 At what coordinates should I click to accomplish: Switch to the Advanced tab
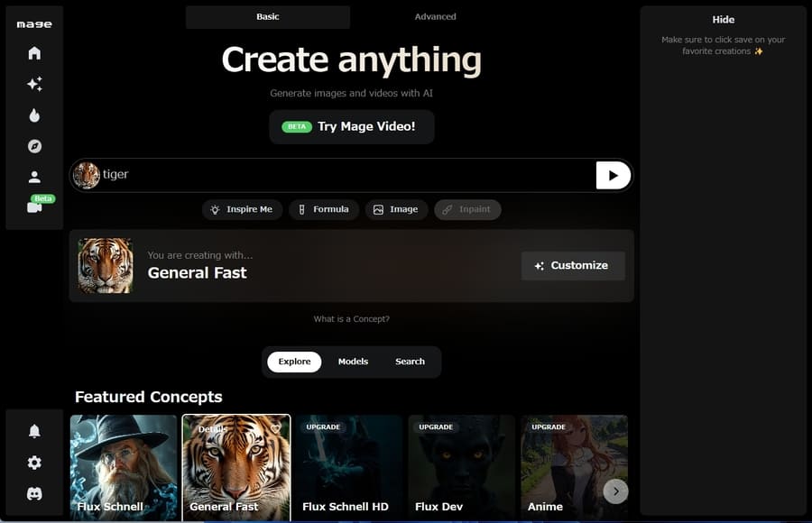click(435, 17)
